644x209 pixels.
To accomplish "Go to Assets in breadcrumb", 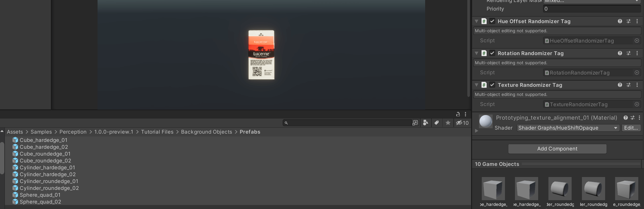I will click(x=15, y=132).
